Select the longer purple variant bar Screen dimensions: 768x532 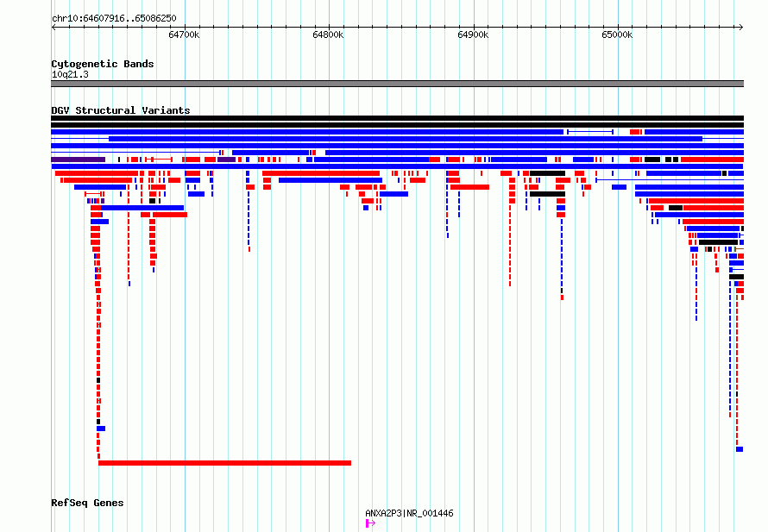pos(79,160)
